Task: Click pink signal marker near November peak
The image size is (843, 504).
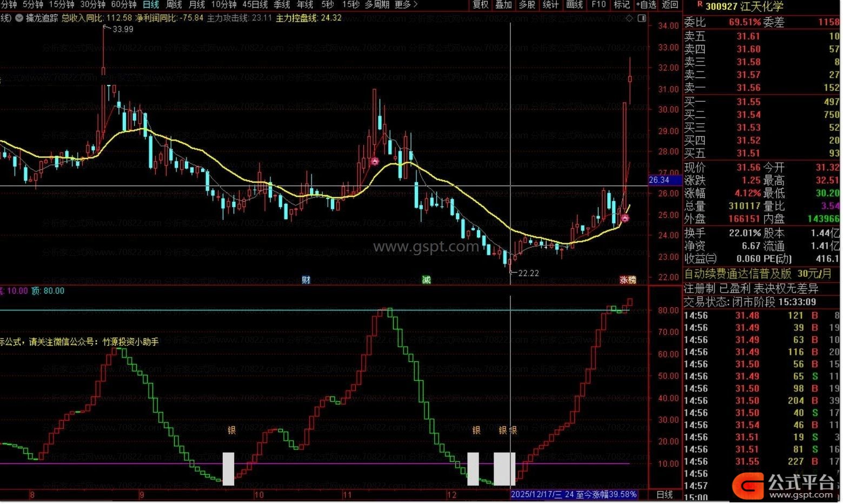Action: pyautogui.click(x=375, y=161)
